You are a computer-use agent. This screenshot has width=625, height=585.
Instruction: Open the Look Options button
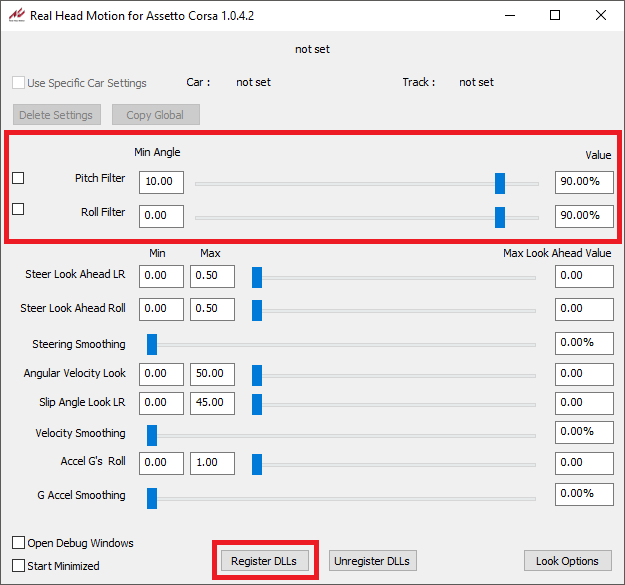pos(567,561)
